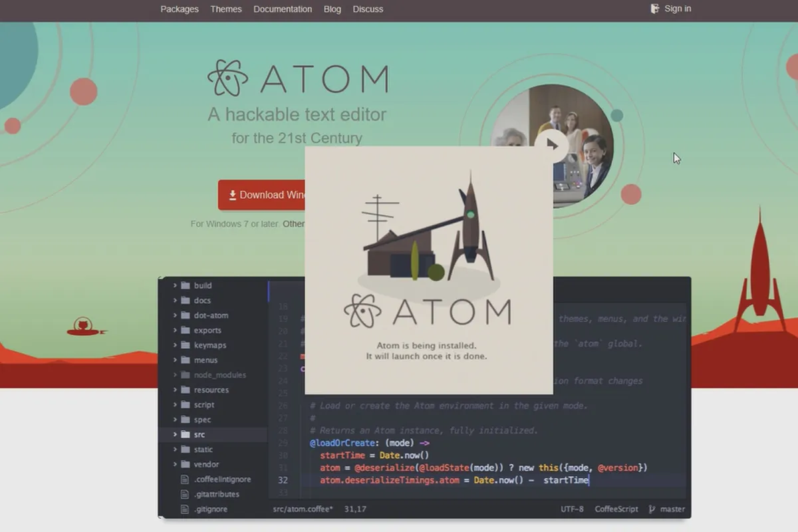Click the docs folder icon
798x532 pixels.
pos(185,300)
